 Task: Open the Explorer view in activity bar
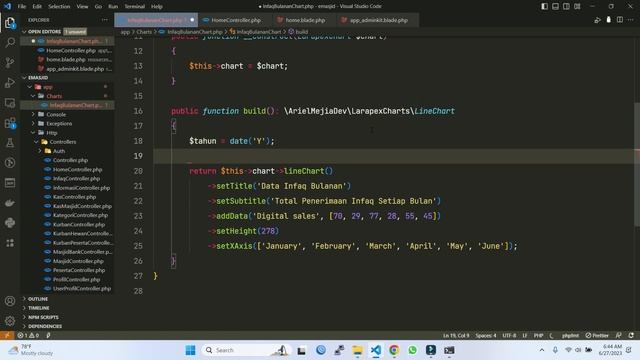(10, 23)
